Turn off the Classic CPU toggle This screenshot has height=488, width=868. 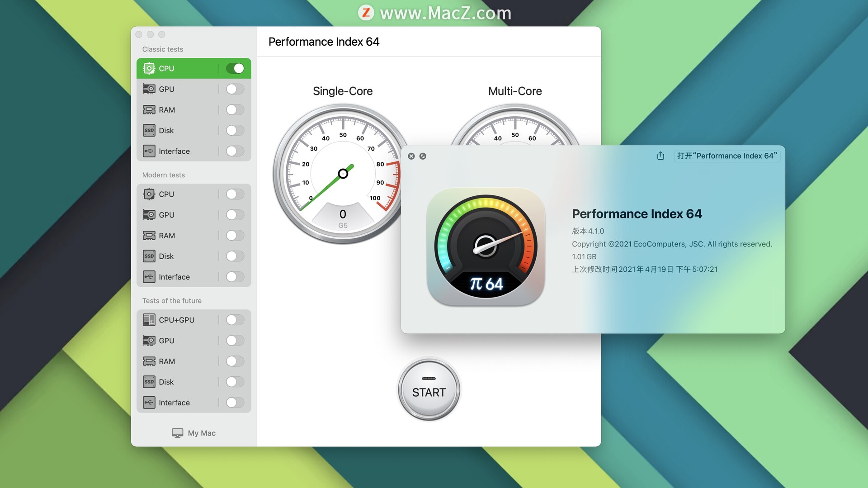pos(235,68)
